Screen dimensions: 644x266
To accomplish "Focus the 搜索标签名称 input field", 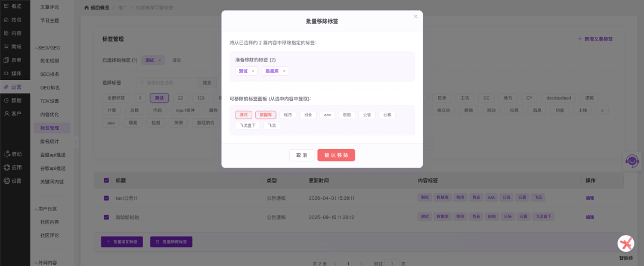I will click(x=167, y=82).
